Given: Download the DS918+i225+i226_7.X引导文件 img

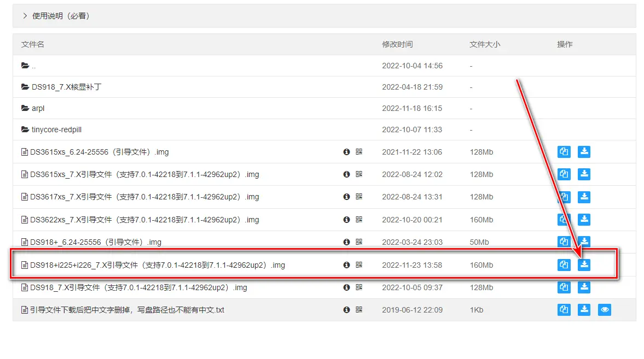Looking at the screenshot, I should coord(584,265).
